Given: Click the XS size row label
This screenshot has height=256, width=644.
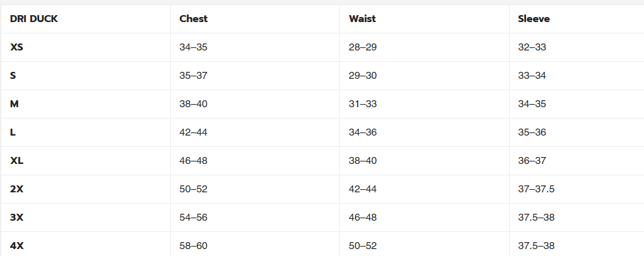Looking at the screenshot, I should click(x=16, y=47).
